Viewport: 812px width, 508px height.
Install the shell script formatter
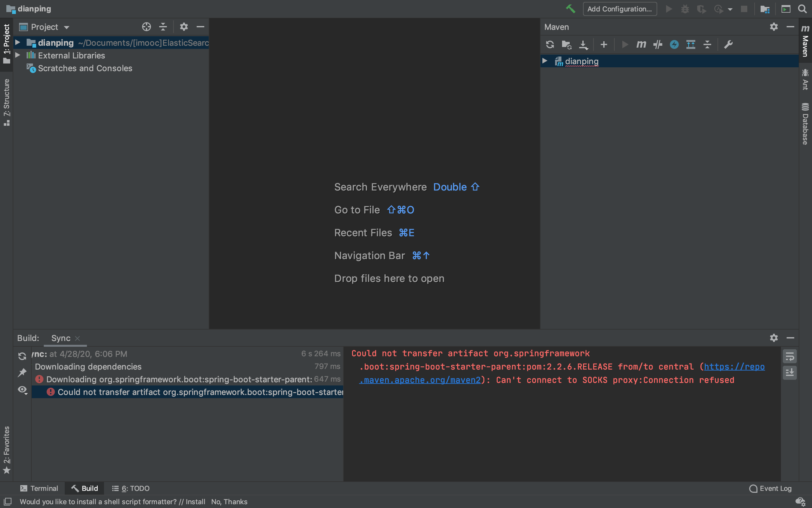pyautogui.click(x=195, y=502)
